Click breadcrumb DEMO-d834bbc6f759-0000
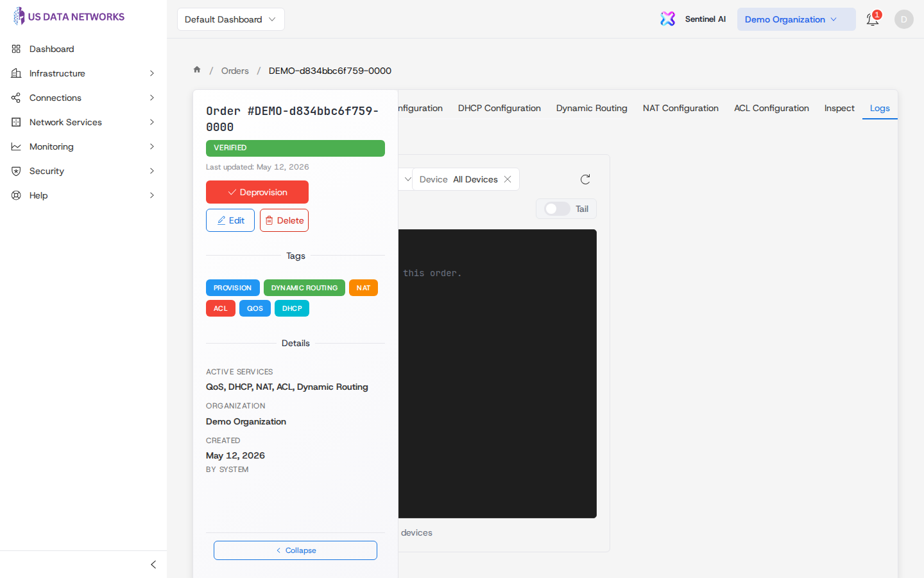The width and height of the screenshot is (924, 578). coord(330,71)
